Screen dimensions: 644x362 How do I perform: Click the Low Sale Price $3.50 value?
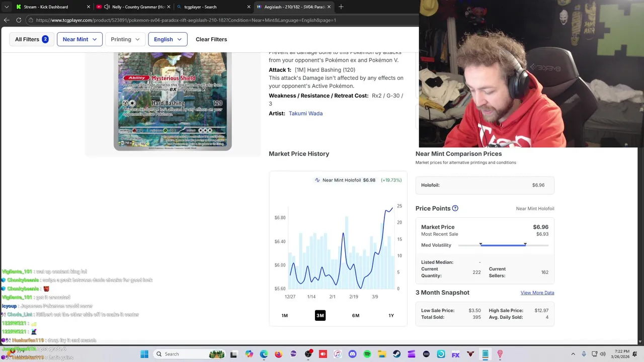pyautogui.click(x=474, y=311)
